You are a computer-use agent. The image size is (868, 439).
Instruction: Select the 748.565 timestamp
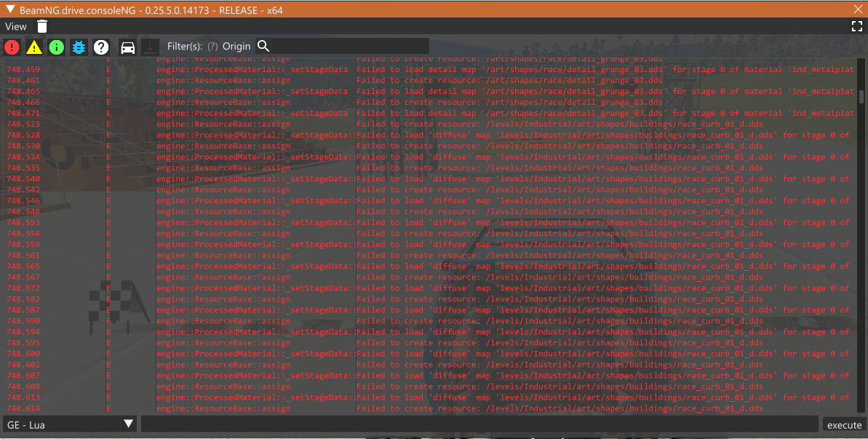(x=23, y=266)
